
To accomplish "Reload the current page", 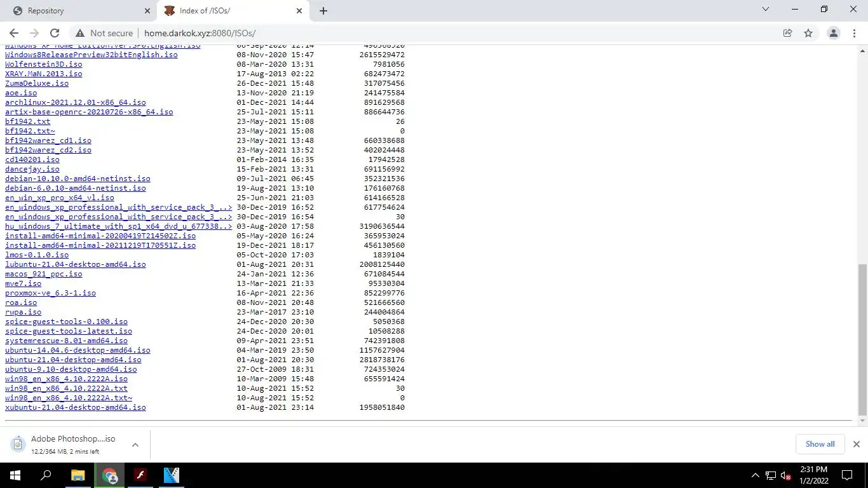I will (55, 33).
